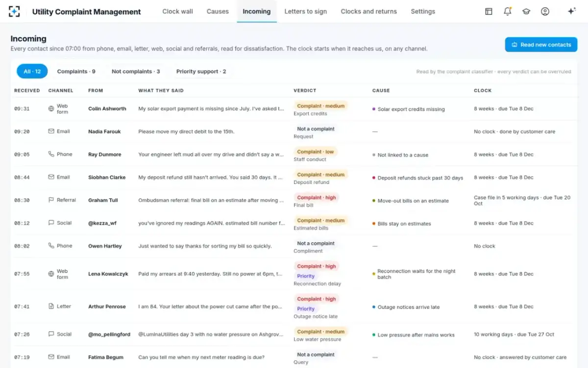The image size is (588, 368).
Task: Click Complaint · low verdict badge
Action: (x=315, y=152)
